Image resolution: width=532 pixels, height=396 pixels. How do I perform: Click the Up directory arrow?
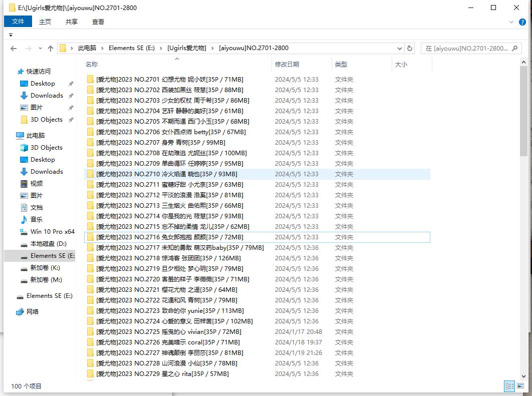[51, 49]
